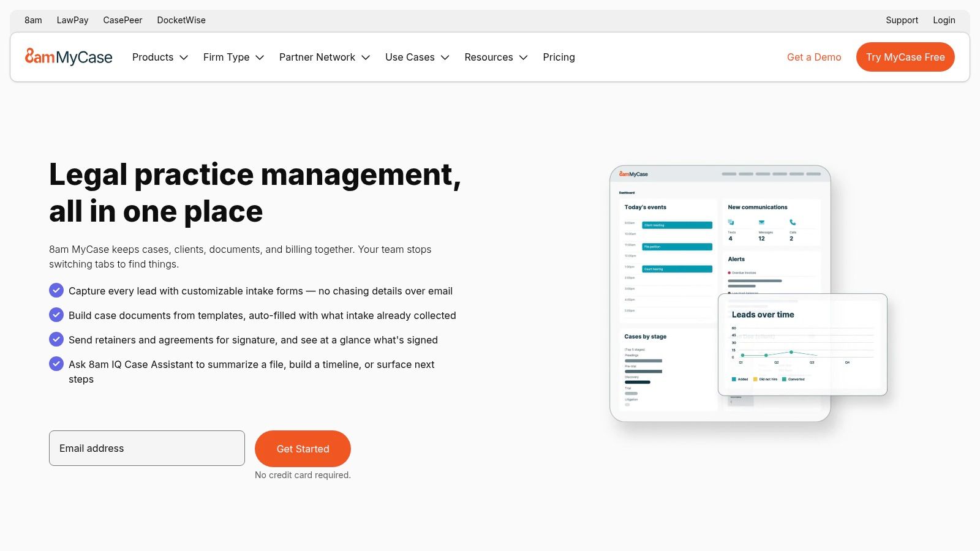Visit the LawPay link

pos(72,20)
